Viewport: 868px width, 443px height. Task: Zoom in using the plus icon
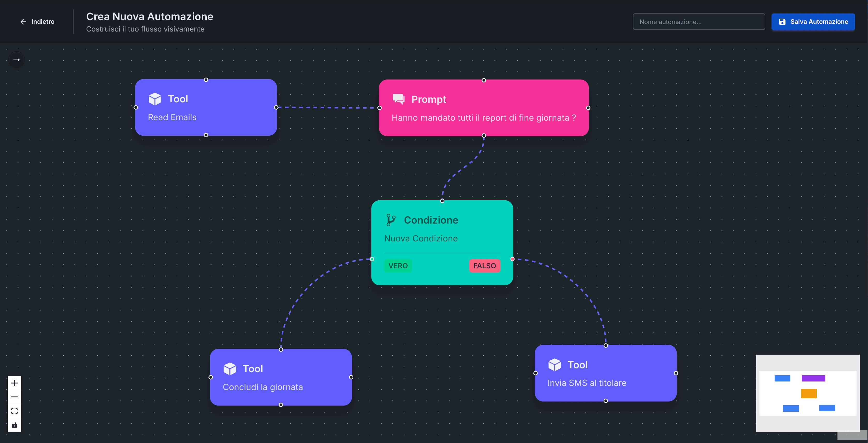coord(14,383)
